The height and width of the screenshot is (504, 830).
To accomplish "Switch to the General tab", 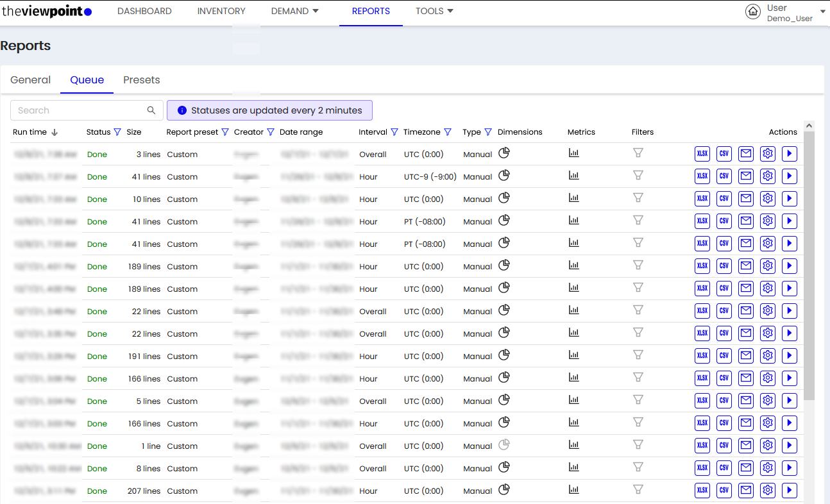I will pyautogui.click(x=30, y=80).
